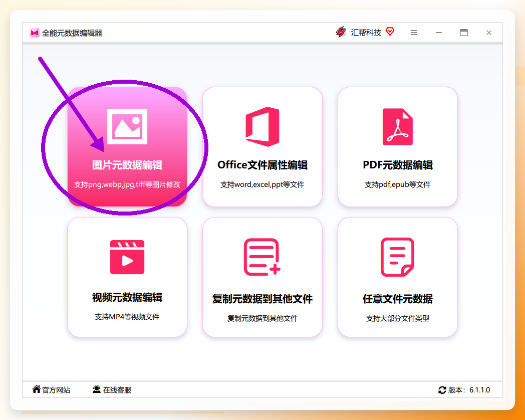Minimize the application window

click(x=439, y=33)
